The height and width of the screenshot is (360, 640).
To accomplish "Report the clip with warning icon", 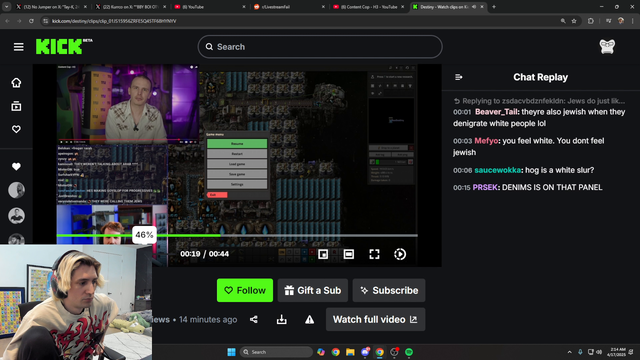I will (x=309, y=319).
